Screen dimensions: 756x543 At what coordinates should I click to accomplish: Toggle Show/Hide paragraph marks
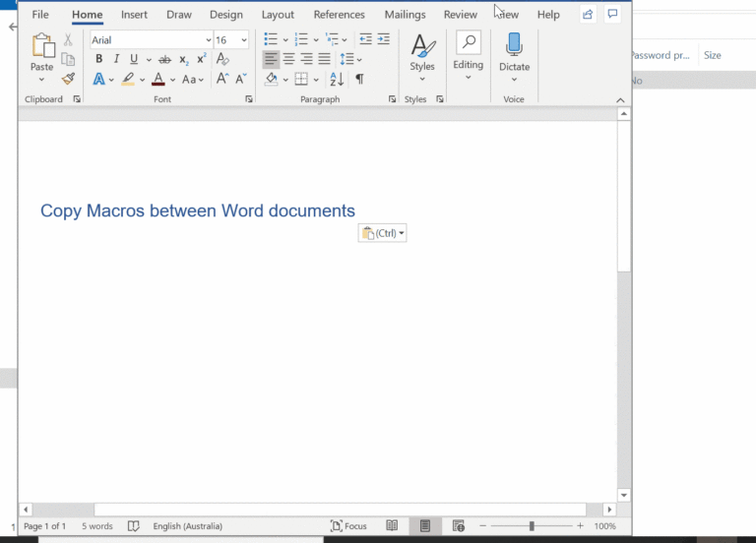(x=359, y=79)
